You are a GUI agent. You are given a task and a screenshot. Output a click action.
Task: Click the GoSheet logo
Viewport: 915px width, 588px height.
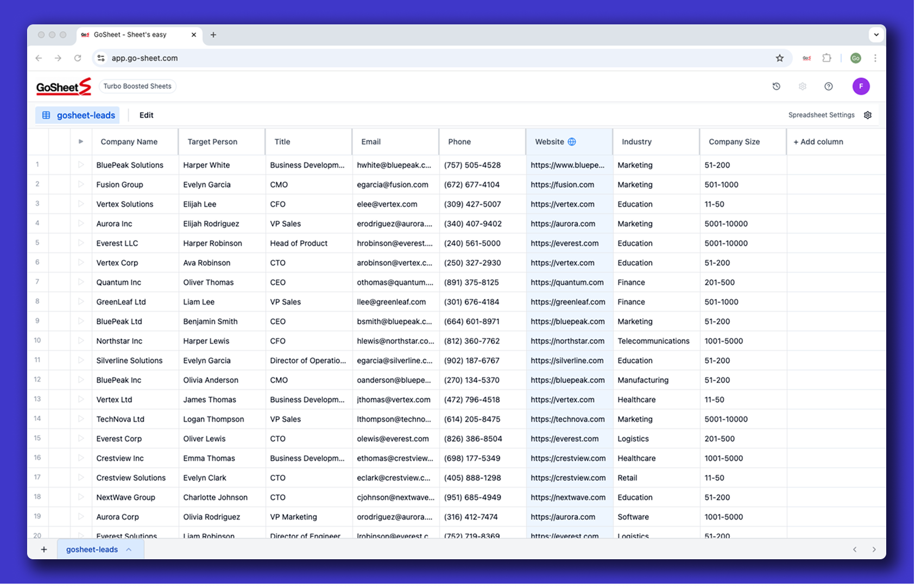pyautogui.click(x=64, y=86)
